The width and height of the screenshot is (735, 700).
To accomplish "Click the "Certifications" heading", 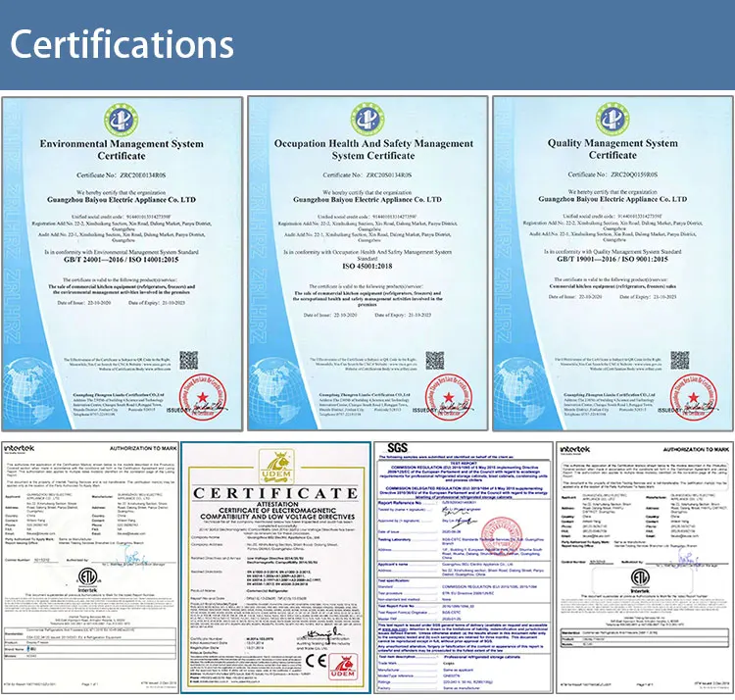I will coord(122,44).
